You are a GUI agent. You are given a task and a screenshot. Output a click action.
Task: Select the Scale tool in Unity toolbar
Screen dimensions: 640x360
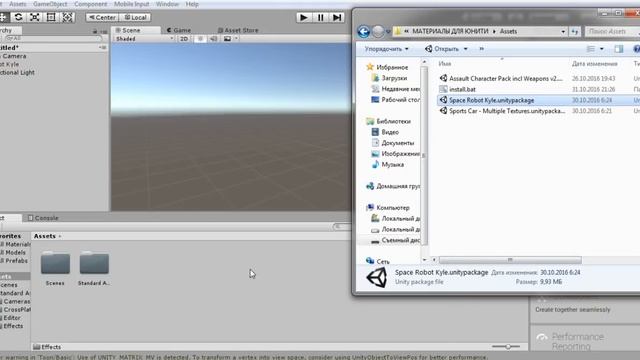[x=35, y=17]
